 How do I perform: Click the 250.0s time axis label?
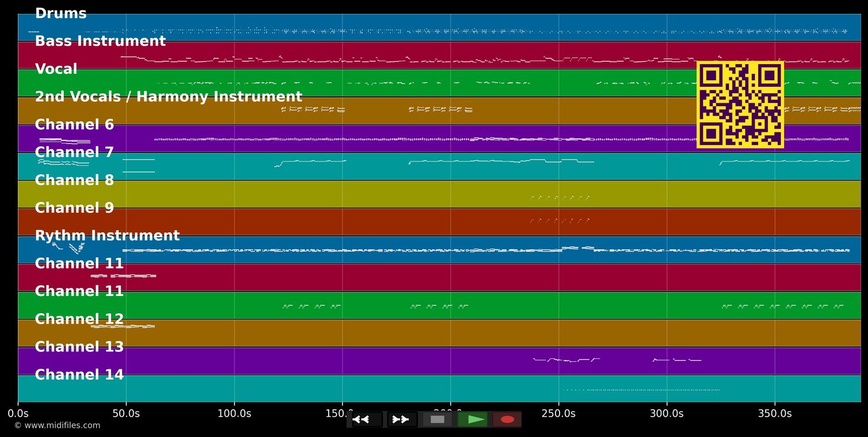(558, 413)
